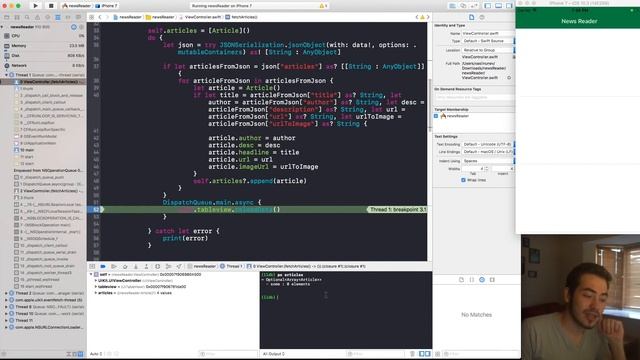Click the variables view filter field
Screen dimensions: 640x360
click(228, 354)
